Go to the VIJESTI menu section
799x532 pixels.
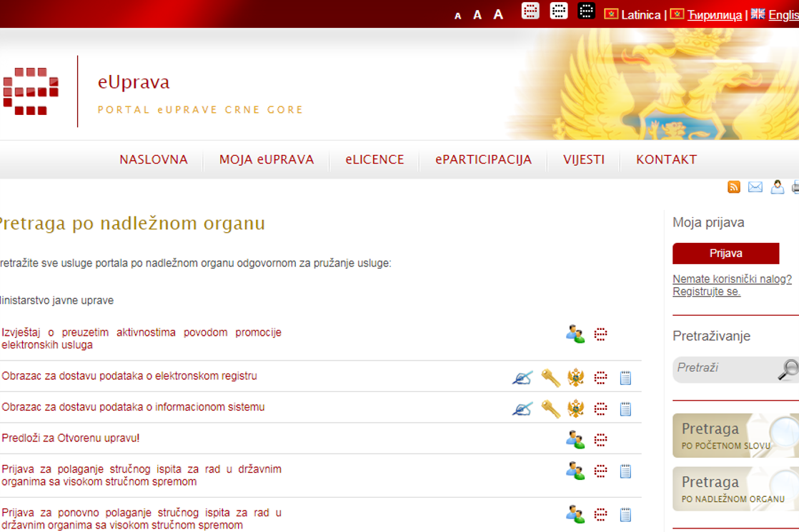583,160
